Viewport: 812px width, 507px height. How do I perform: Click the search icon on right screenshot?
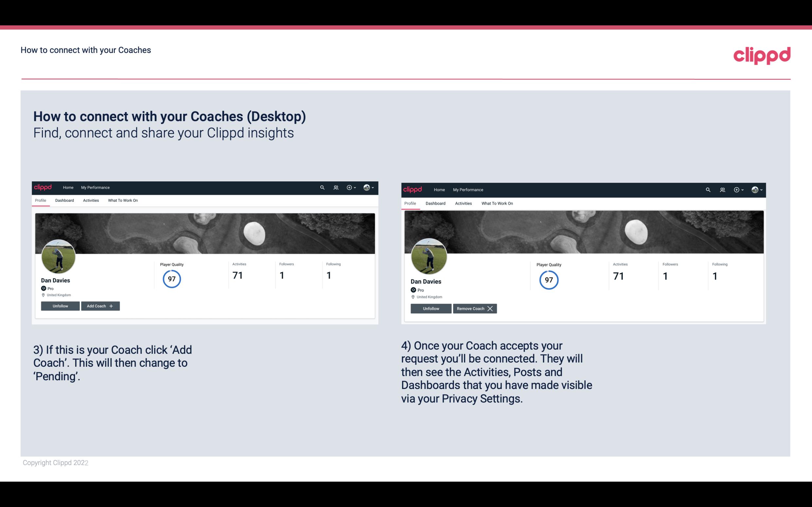[x=708, y=189]
